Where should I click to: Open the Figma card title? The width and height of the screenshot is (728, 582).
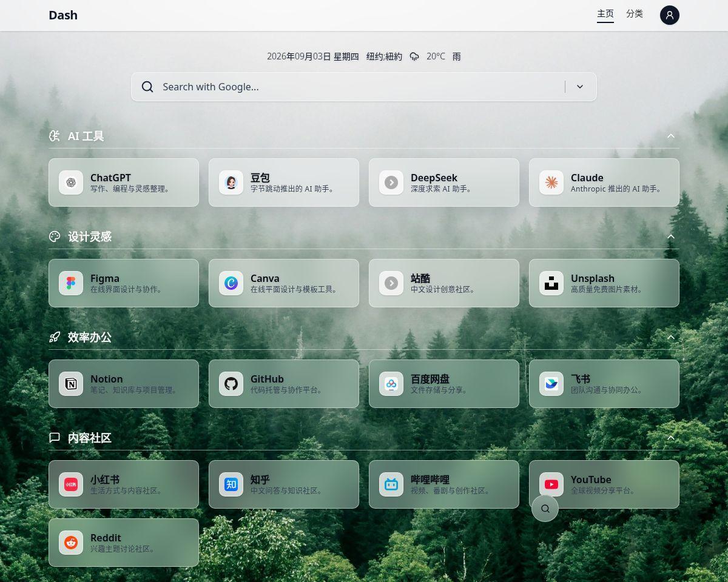click(x=105, y=278)
